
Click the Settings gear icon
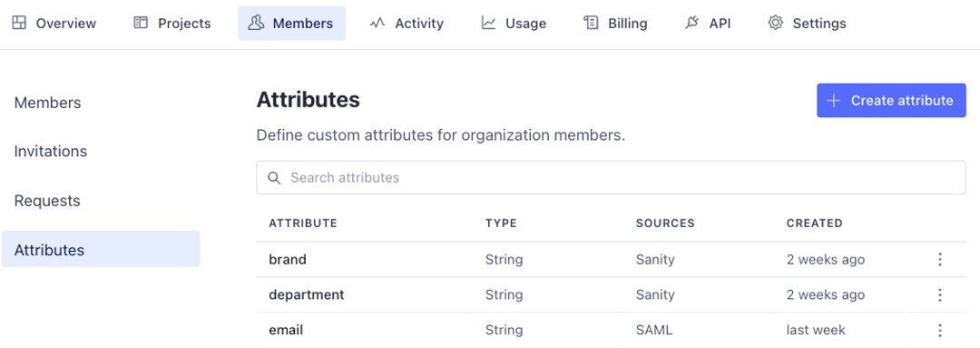(x=776, y=23)
